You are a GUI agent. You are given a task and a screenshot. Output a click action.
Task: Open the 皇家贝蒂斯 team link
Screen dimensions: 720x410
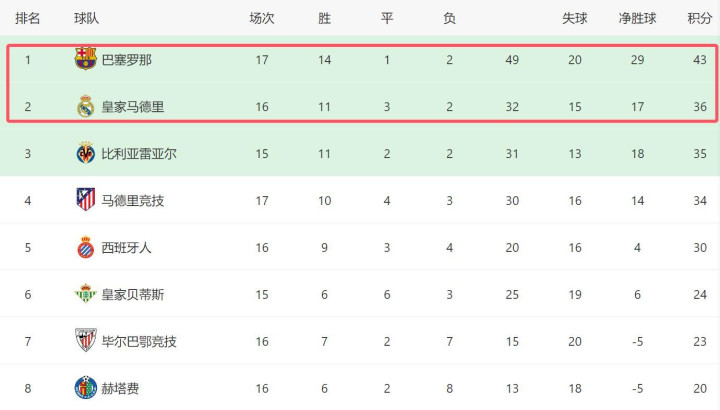[x=133, y=295]
